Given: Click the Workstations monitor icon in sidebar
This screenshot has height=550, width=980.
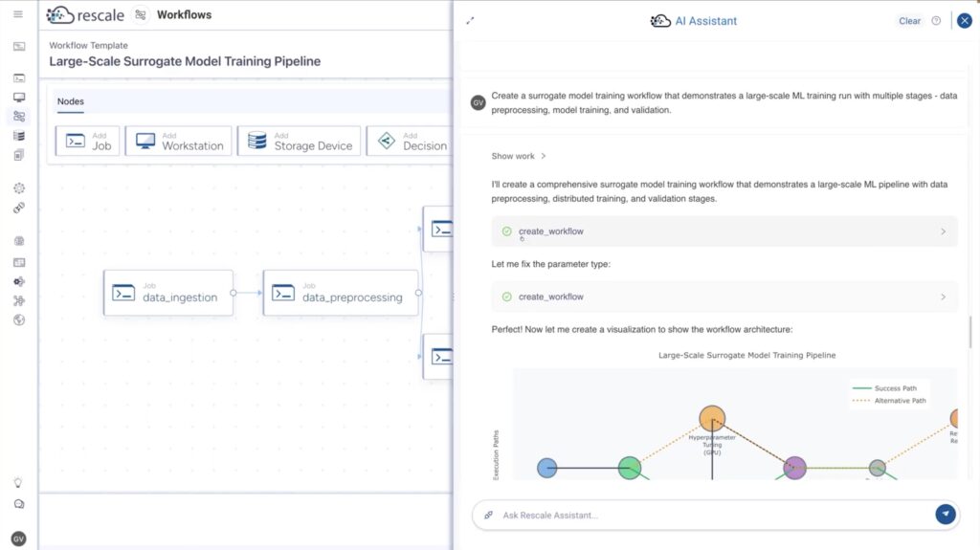Looking at the screenshot, I should tap(19, 98).
